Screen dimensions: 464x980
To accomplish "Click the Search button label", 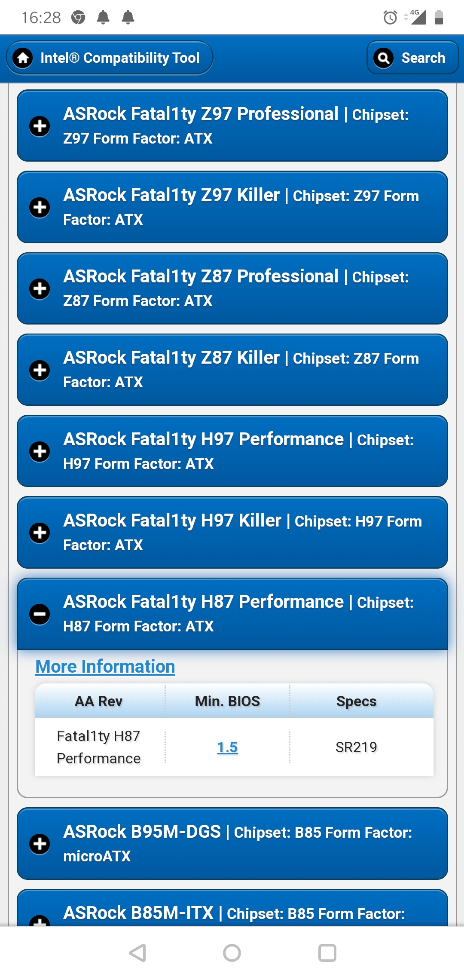I will click(x=423, y=58).
